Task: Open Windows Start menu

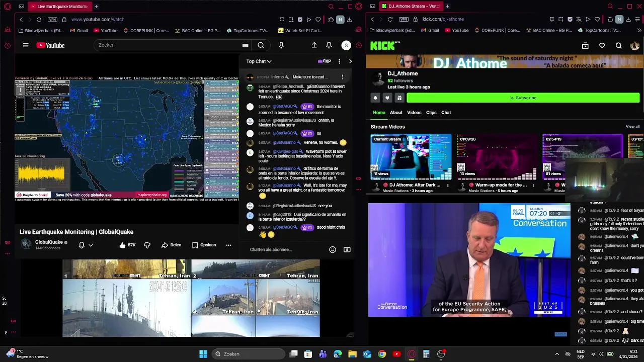Action: 203,354
